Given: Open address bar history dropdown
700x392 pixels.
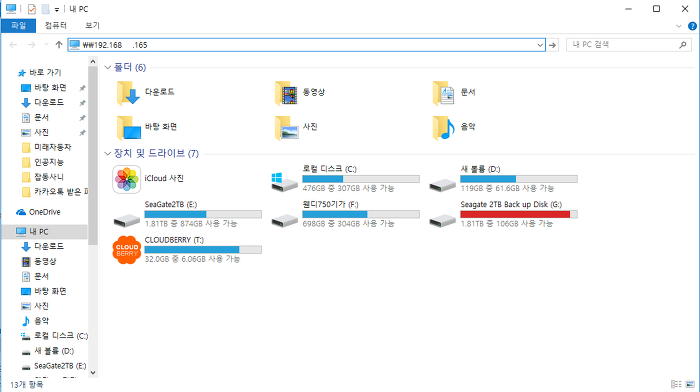Looking at the screenshot, I should click(x=540, y=45).
